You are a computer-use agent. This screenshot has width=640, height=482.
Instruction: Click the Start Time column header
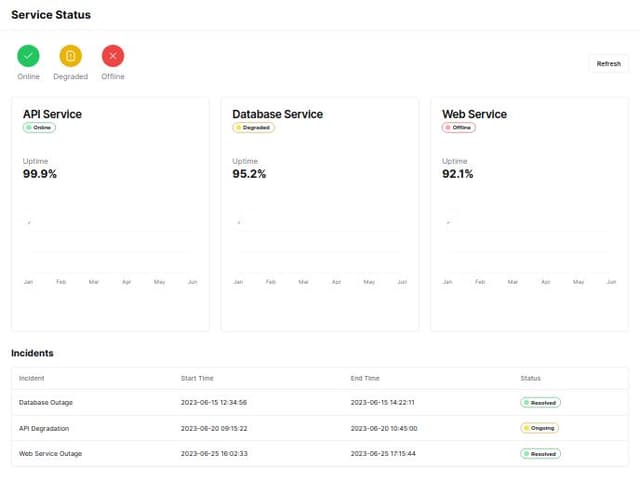coord(197,378)
